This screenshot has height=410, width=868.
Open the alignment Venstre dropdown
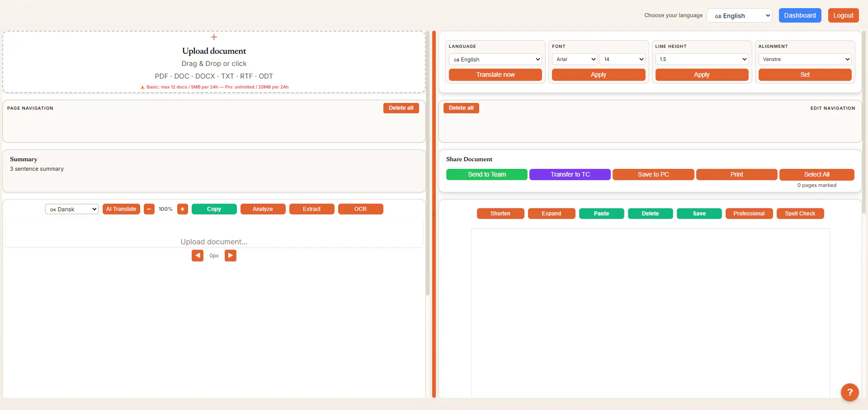(x=805, y=59)
